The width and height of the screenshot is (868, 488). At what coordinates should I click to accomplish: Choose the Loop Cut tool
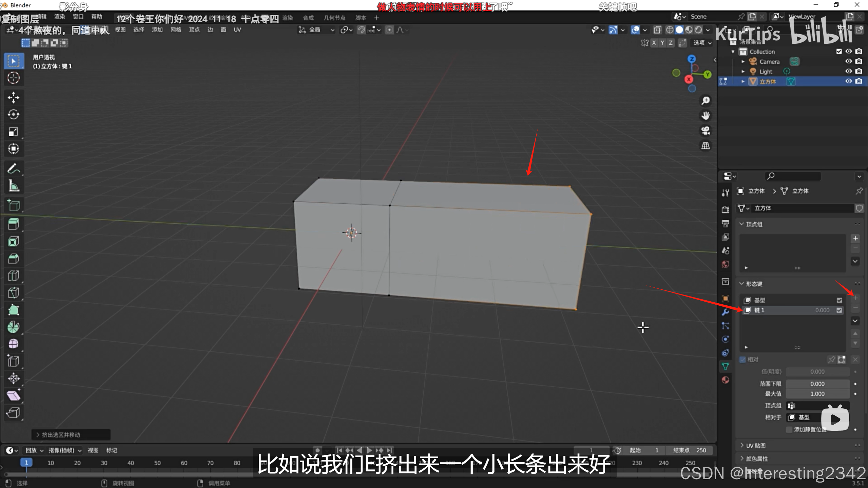pos(14,276)
